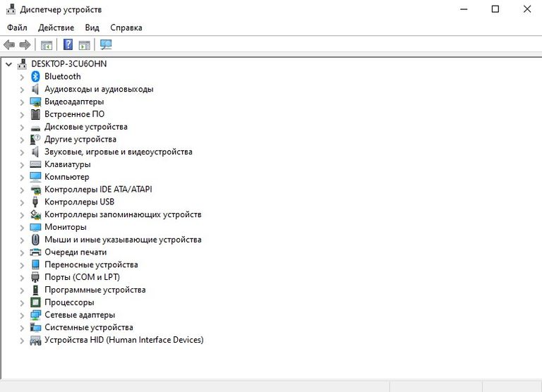
Task: Minimize the Диспетчер устройств window
Action: coord(464,9)
